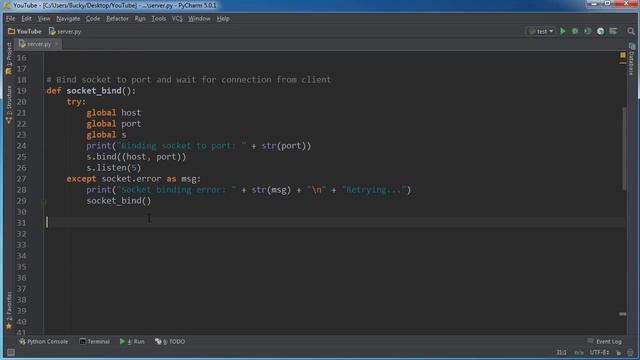Click 'global host' on line 21
This screenshot has width=640, height=360.
pos(113,113)
